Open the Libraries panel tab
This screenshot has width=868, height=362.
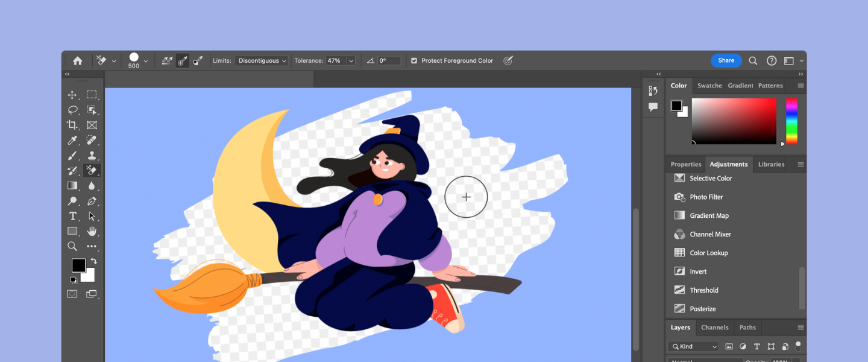[771, 164]
